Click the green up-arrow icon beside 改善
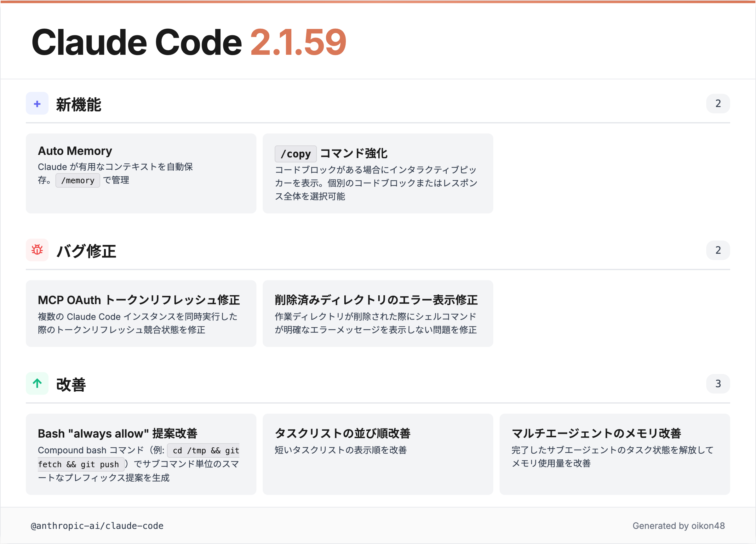The width and height of the screenshot is (756, 544). (x=37, y=383)
